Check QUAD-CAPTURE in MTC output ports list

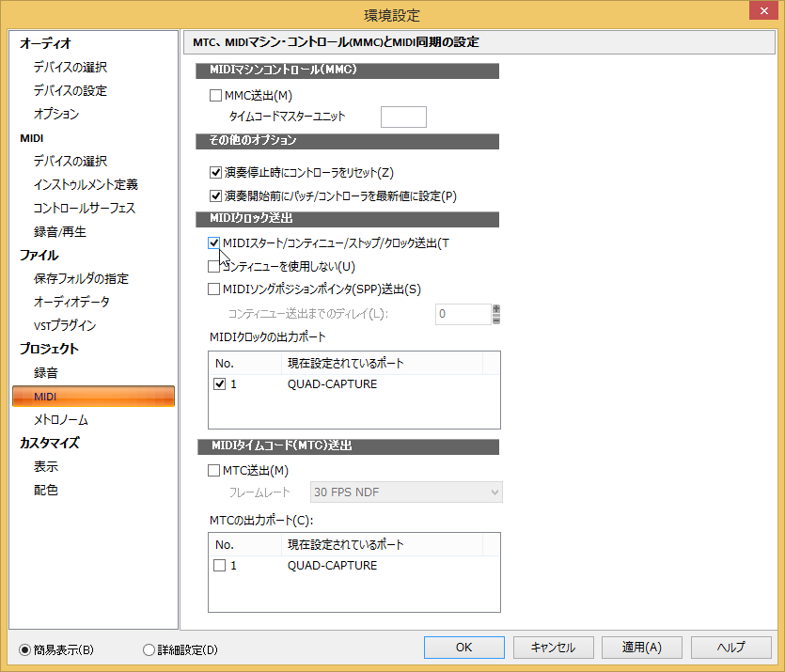coord(219,566)
